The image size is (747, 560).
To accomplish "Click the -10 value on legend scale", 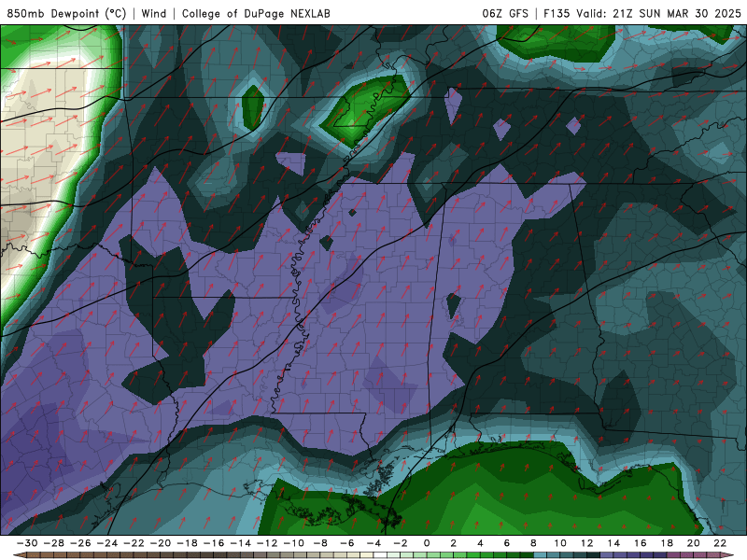I will tap(294, 543).
